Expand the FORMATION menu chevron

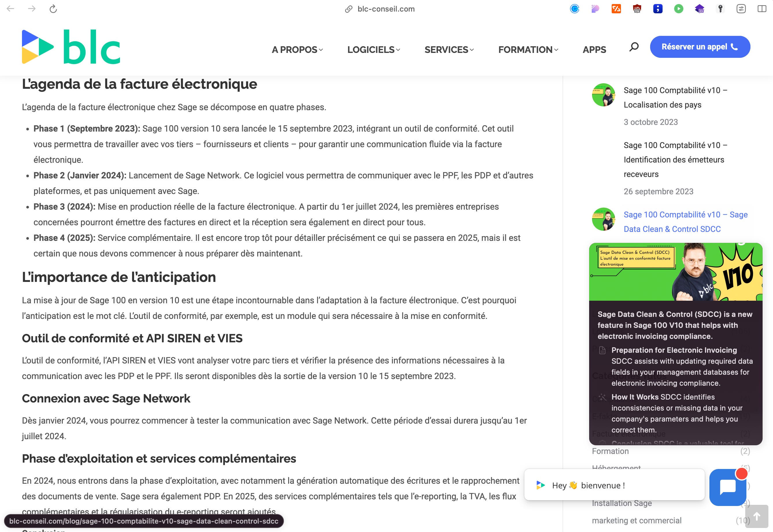coord(556,50)
